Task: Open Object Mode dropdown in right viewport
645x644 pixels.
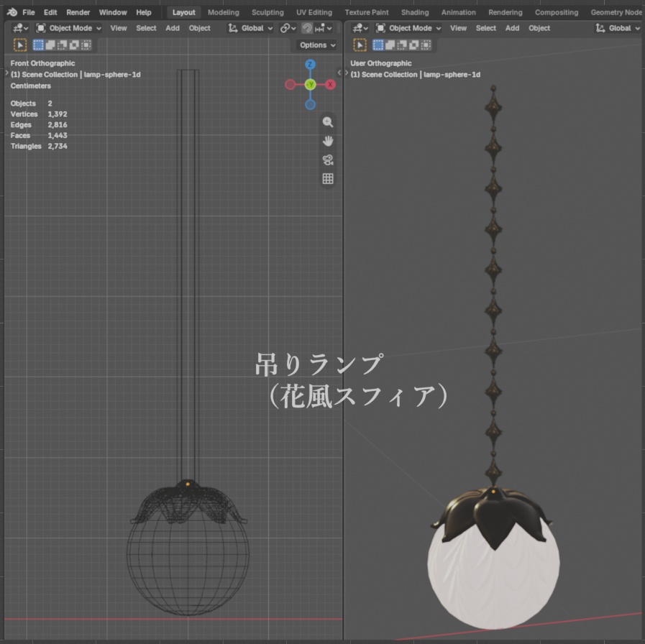Action: pyautogui.click(x=408, y=28)
